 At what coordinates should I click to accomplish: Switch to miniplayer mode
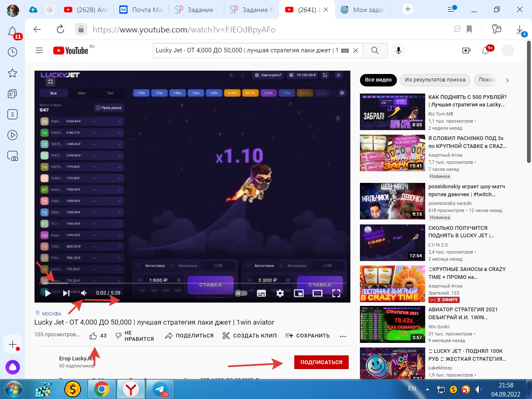299,293
